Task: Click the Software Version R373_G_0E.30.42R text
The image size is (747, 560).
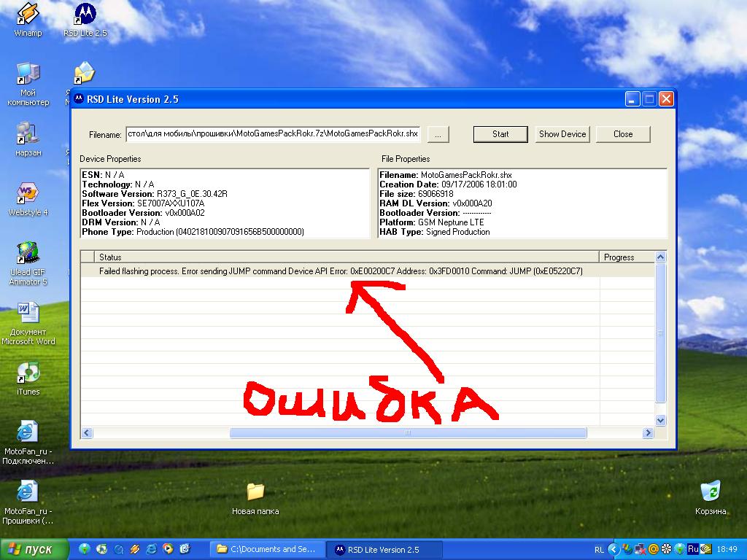Action: [155, 194]
